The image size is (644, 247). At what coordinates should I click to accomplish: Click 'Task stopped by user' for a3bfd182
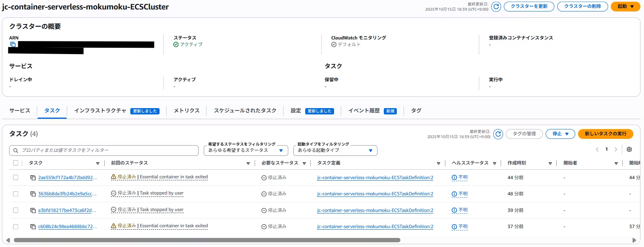coord(161,210)
